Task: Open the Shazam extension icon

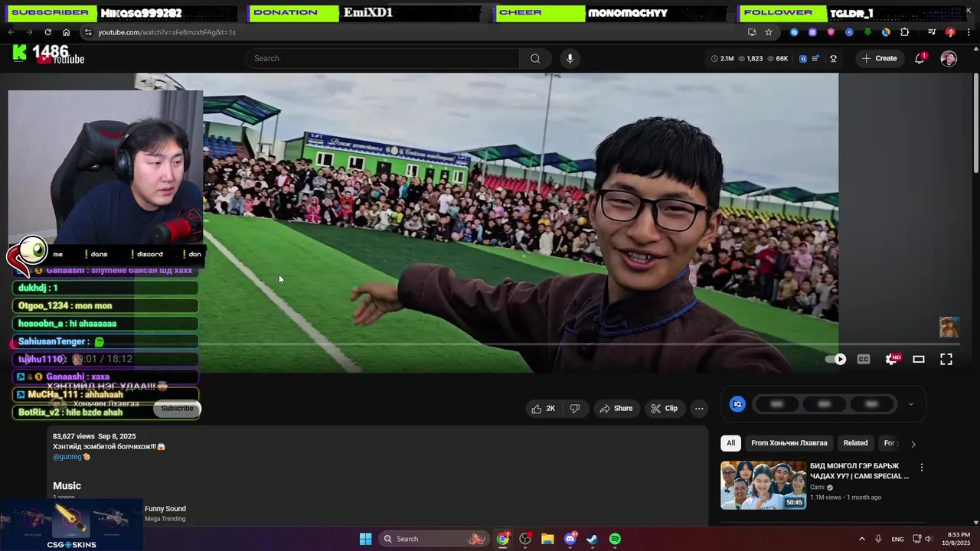Action: [x=794, y=32]
